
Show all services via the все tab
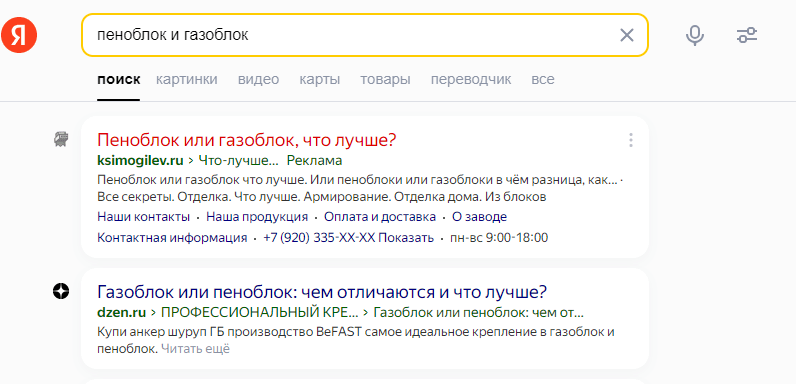[x=543, y=79]
